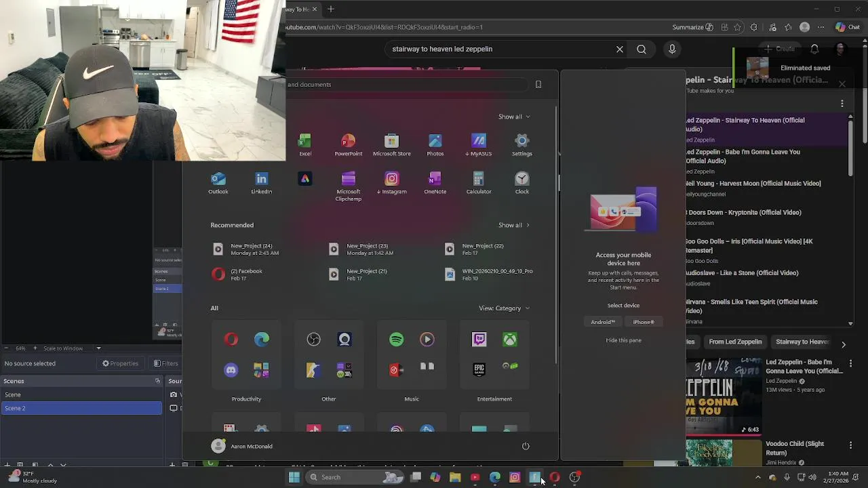Open Aaron McDonald user account
This screenshot has height=488, width=868.
[242, 446]
